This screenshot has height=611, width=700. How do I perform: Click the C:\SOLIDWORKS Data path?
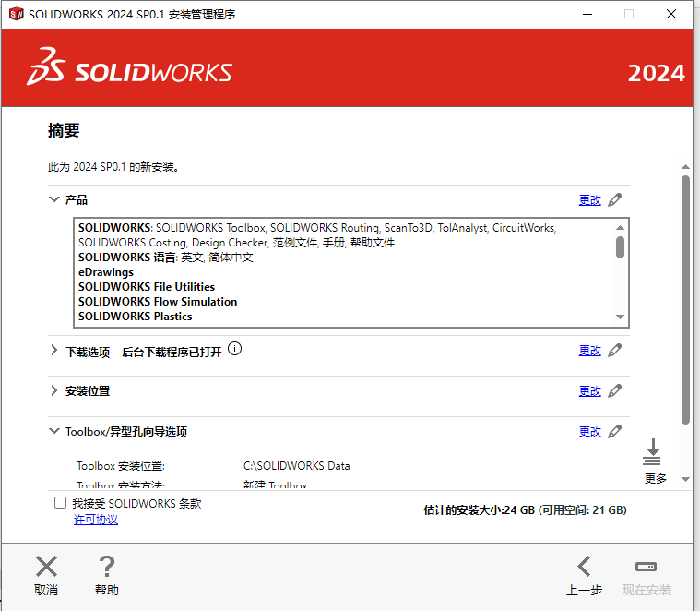(x=296, y=466)
